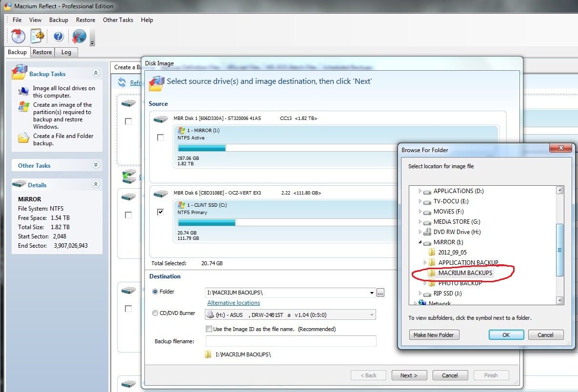The width and height of the screenshot is (578, 392).
Task: Click the globe download update toolbar icon
Action: pyautogui.click(x=79, y=36)
